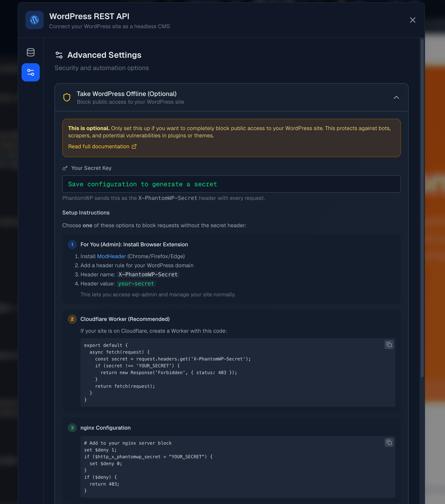Open the Read full documentation link
Screen dimensions: 445x504
tap(99, 146)
